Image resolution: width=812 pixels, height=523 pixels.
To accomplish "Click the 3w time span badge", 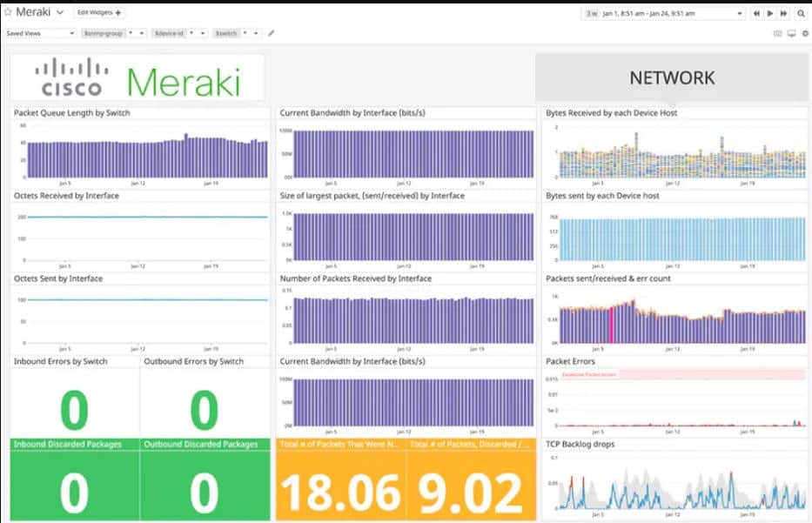I will click(x=592, y=13).
